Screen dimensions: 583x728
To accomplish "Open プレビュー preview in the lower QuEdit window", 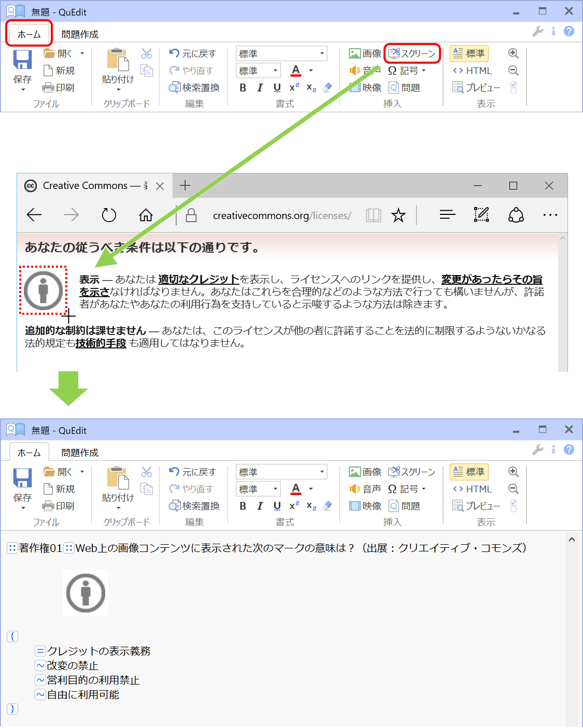I will click(x=476, y=506).
